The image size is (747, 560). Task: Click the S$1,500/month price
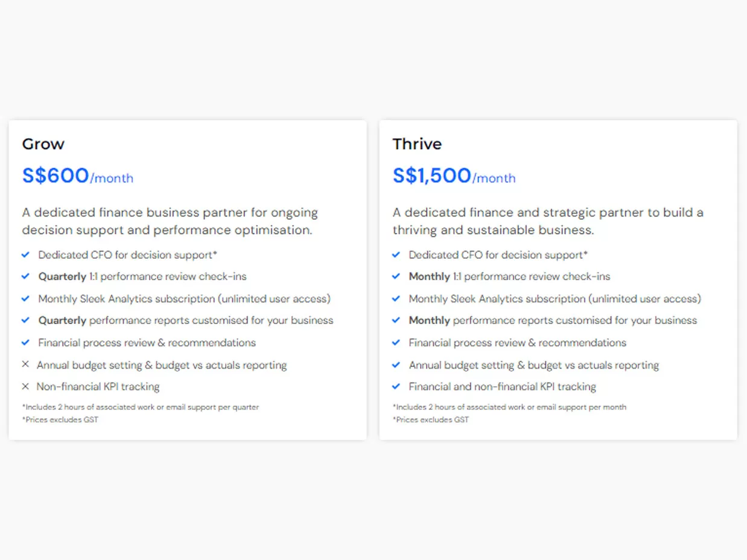[454, 176]
